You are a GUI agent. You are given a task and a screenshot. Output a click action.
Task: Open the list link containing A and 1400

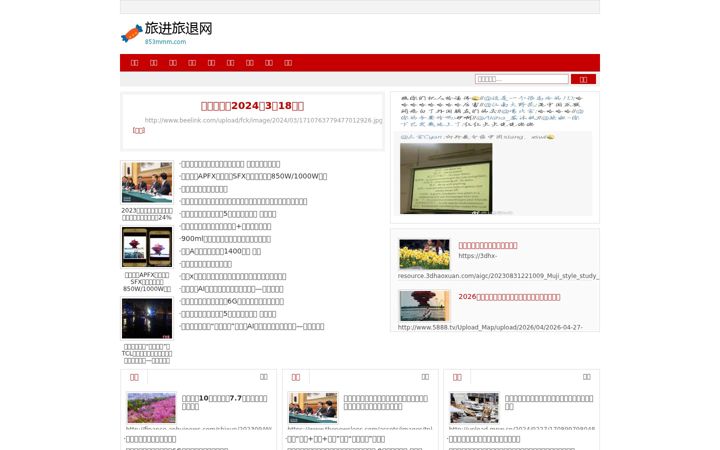pyautogui.click(x=220, y=251)
